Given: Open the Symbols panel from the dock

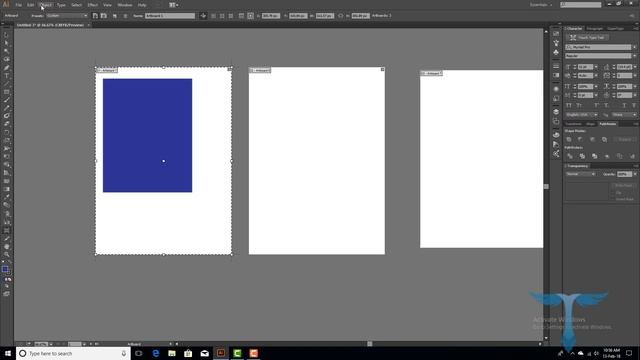Looking at the screenshot, I should pos(556,52).
